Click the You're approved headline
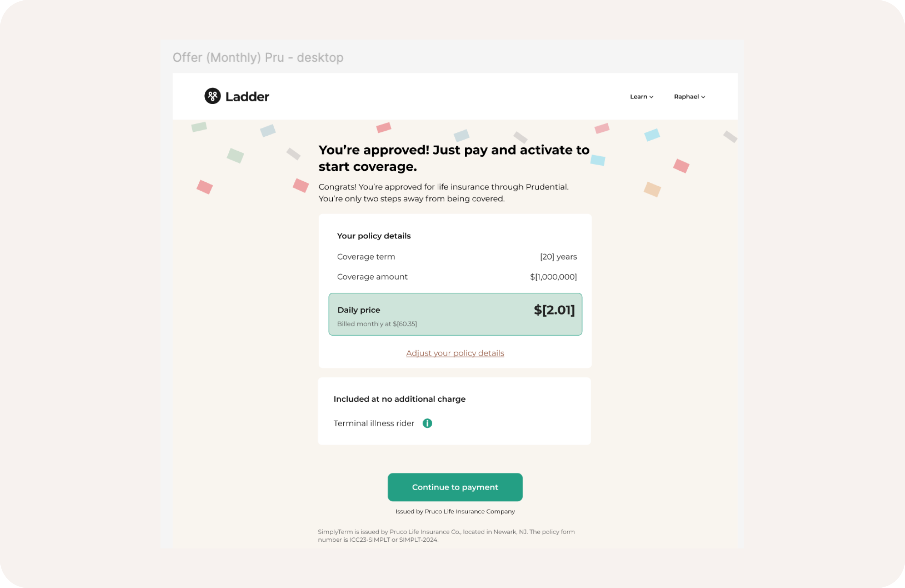 [454, 158]
